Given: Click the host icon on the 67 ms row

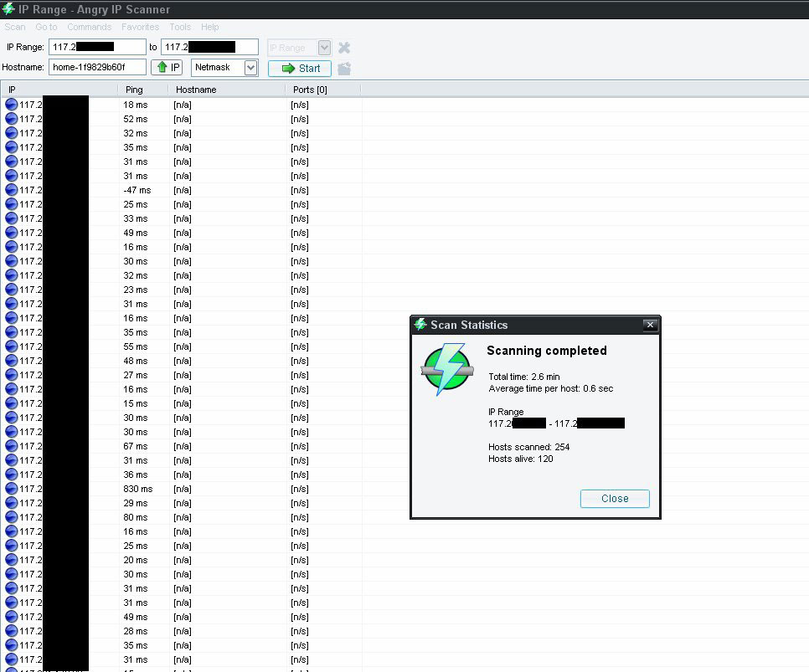Looking at the screenshot, I should pyautogui.click(x=11, y=446).
